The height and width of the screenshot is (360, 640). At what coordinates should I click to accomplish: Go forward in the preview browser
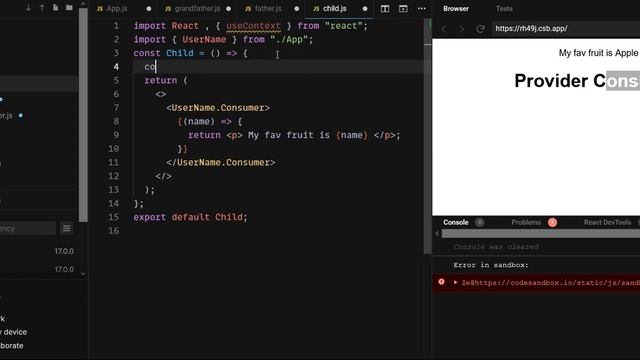(462, 29)
